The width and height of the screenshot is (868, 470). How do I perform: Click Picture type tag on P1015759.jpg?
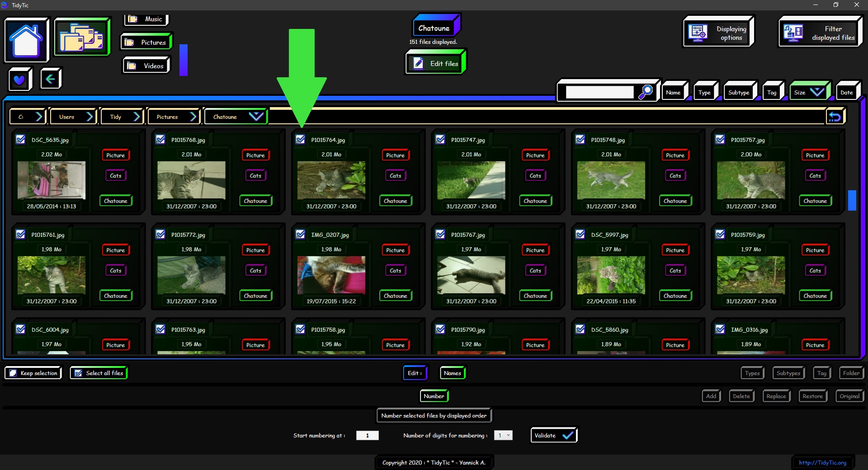[x=815, y=250]
